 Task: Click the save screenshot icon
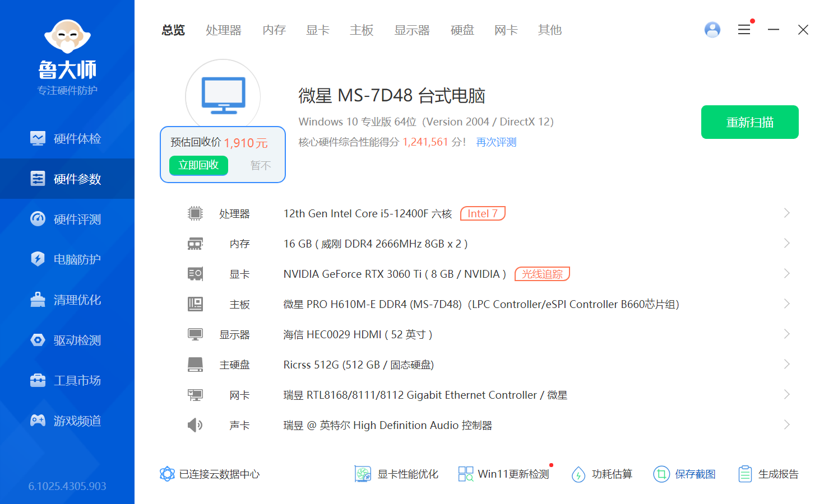pos(661,474)
